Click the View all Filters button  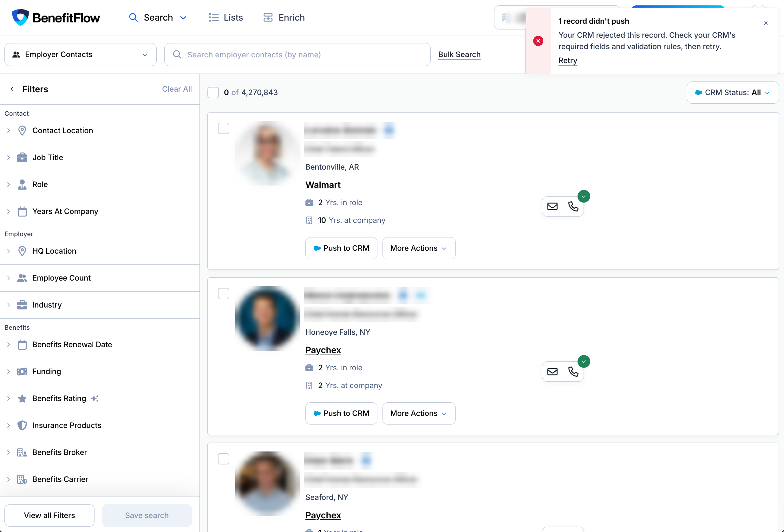click(49, 516)
